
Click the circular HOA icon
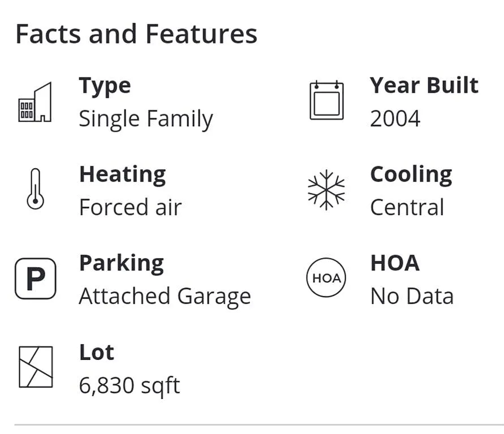[326, 278]
